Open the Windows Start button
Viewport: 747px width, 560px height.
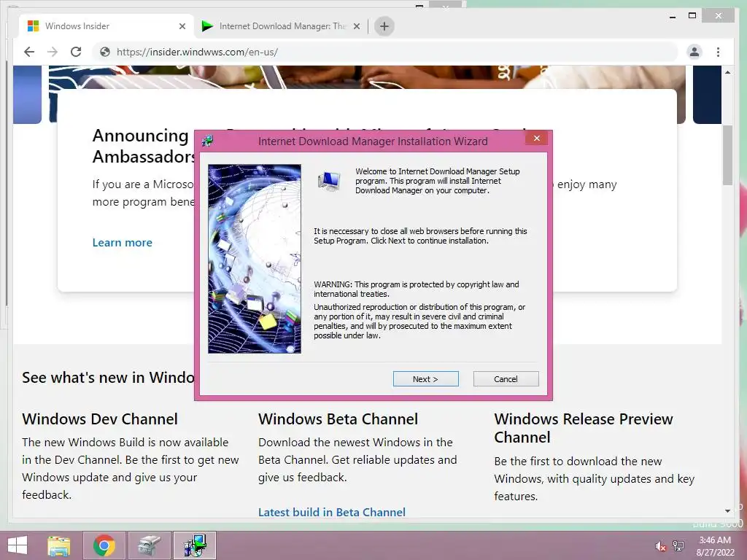[x=18, y=545]
